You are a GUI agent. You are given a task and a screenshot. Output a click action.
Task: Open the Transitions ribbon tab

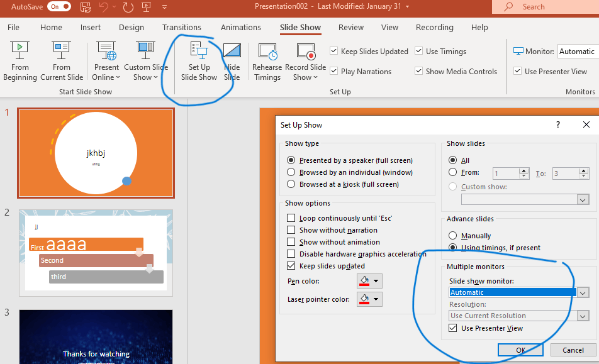[182, 27]
